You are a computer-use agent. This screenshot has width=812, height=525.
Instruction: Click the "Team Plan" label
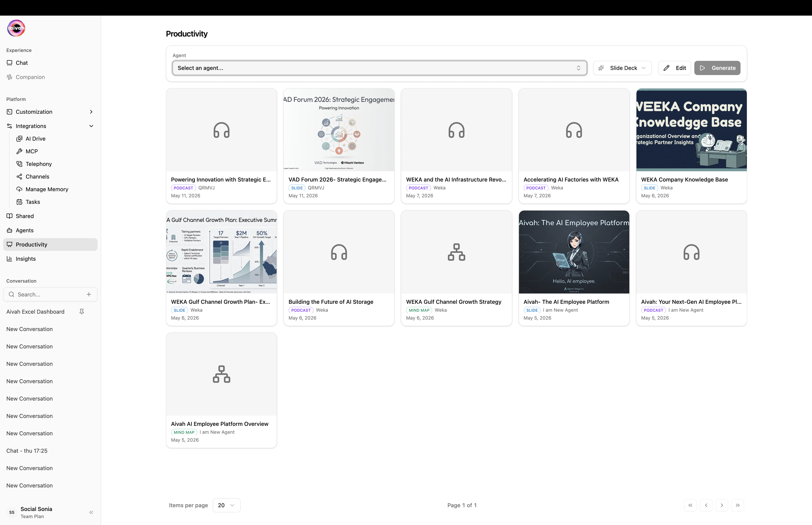(32, 517)
